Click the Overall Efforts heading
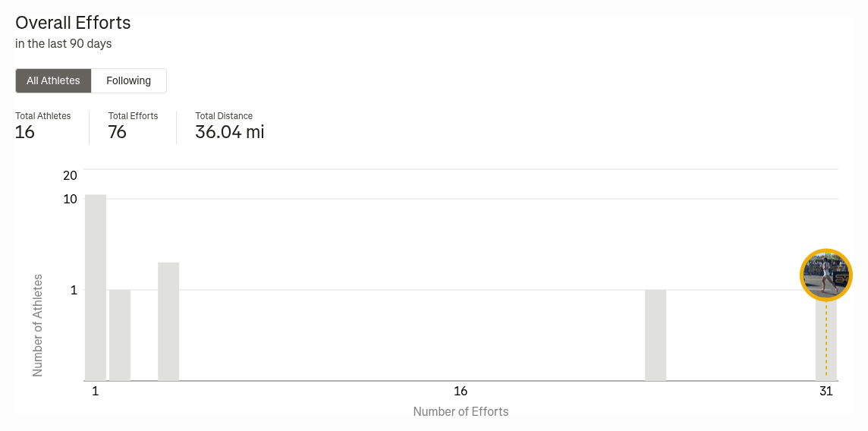868x431 pixels. pos(73,23)
